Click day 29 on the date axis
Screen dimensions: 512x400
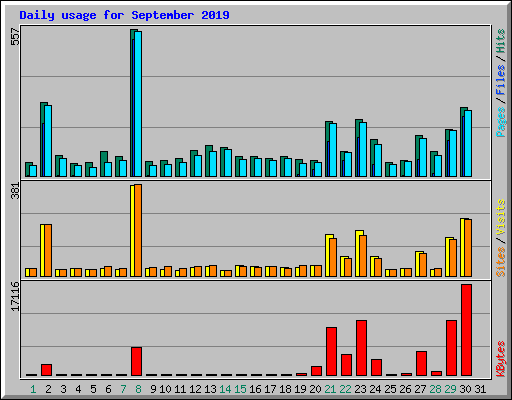450,389
